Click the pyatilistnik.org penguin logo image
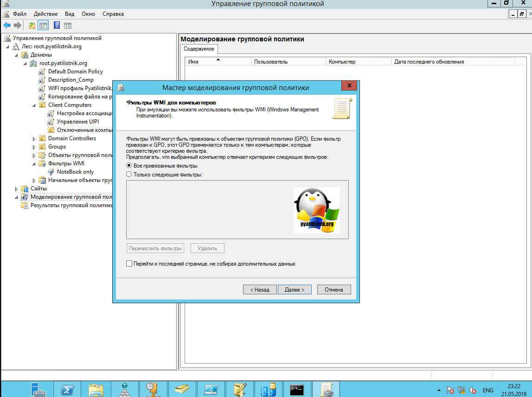The height and width of the screenshot is (397, 532). click(317, 210)
